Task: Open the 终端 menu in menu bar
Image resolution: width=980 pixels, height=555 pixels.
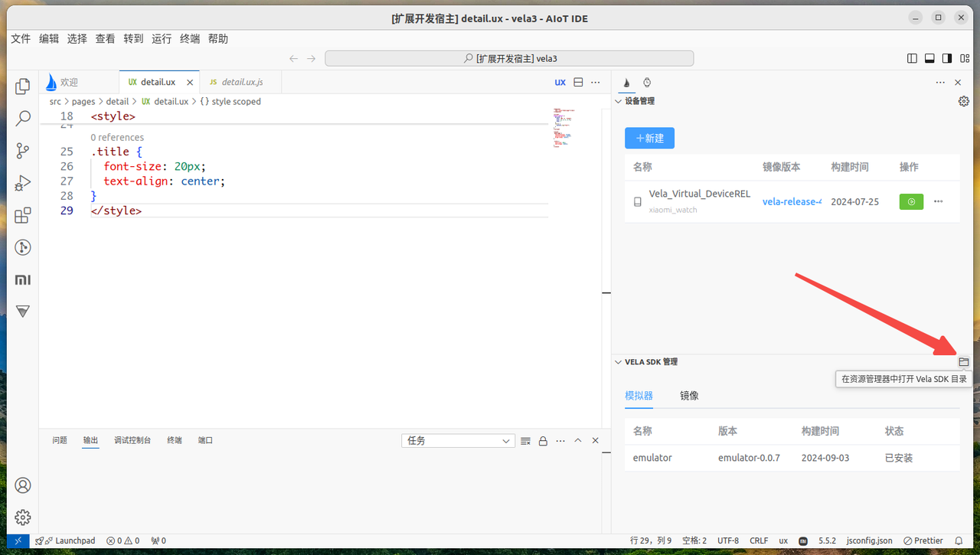Action: point(190,39)
